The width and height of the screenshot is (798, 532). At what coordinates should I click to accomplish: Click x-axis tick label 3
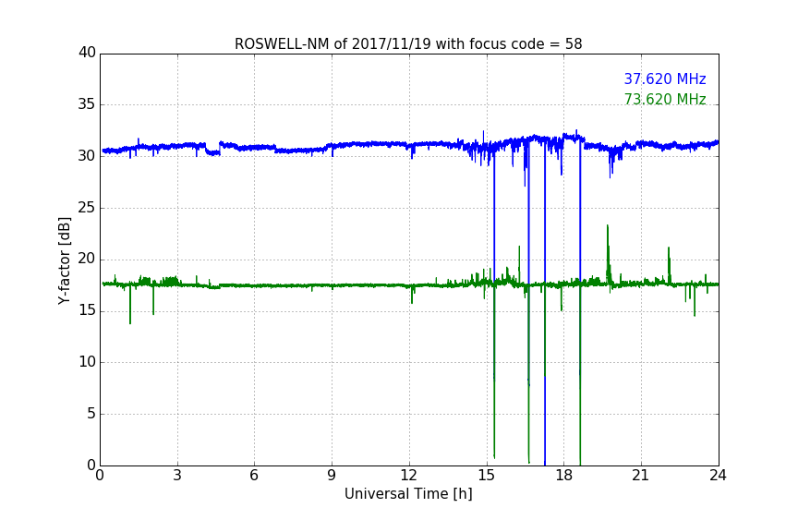tap(177, 476)
